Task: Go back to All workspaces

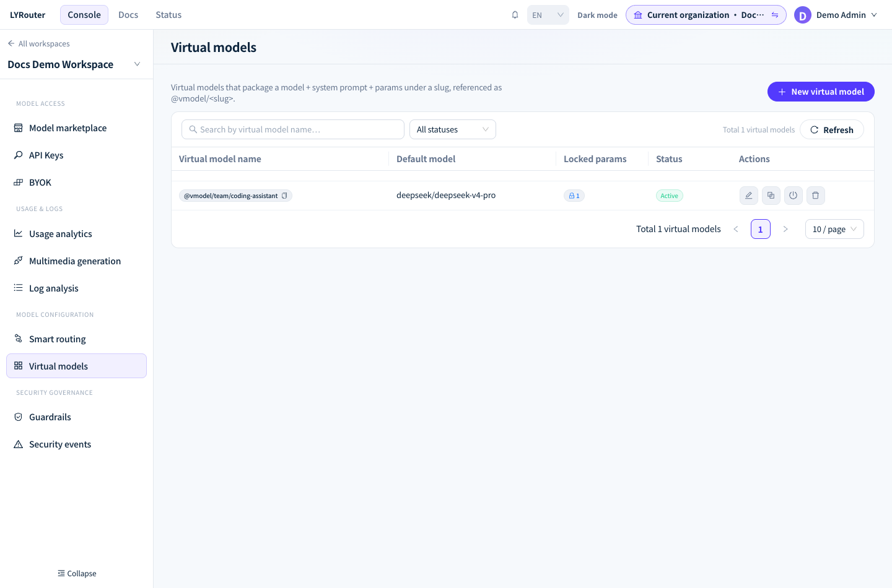Action: [38, 43]
